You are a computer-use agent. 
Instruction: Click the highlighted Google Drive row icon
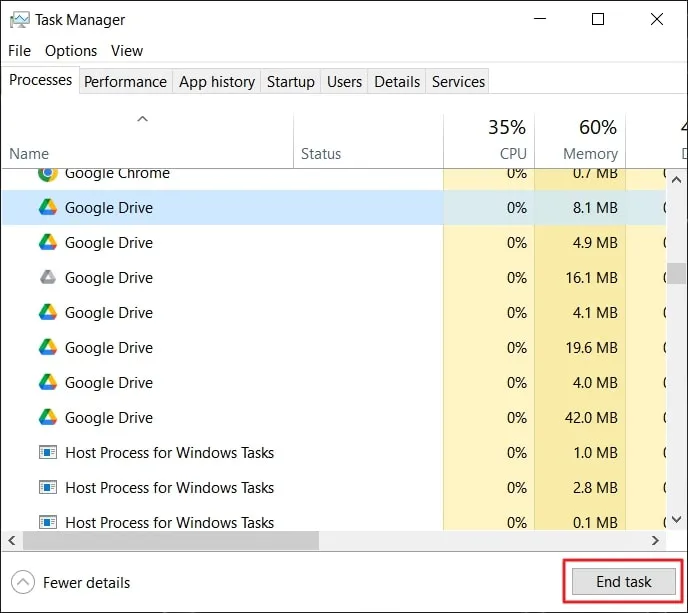[47, 208]
